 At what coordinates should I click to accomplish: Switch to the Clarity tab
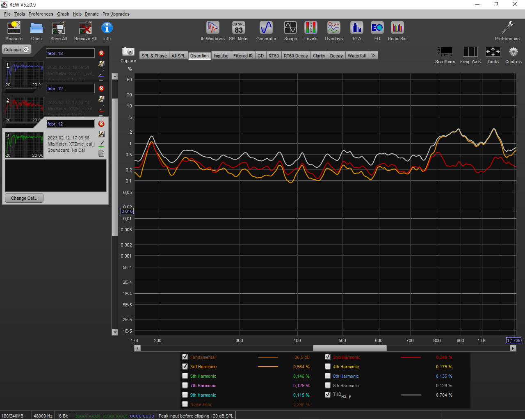point(319,56)
